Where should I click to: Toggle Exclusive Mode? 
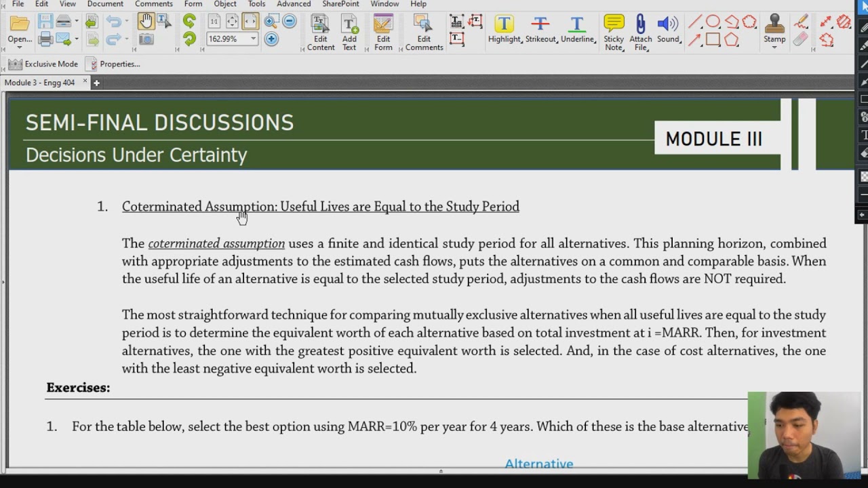[43, 64]
